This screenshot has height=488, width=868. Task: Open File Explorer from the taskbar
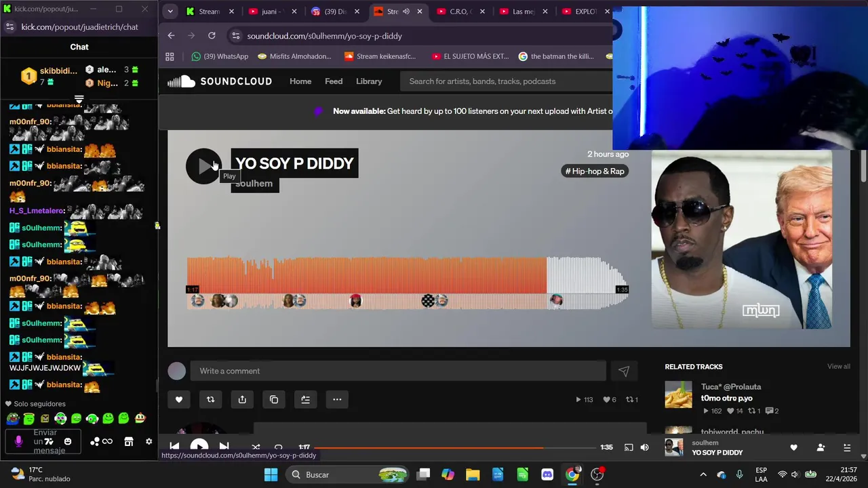[x=473, y=474]
